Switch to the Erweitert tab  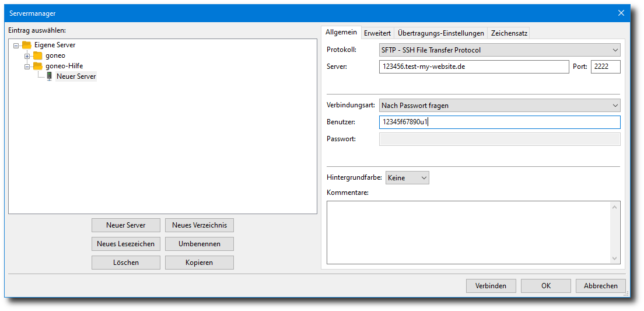pyautogui.click(x=377, y=33)
